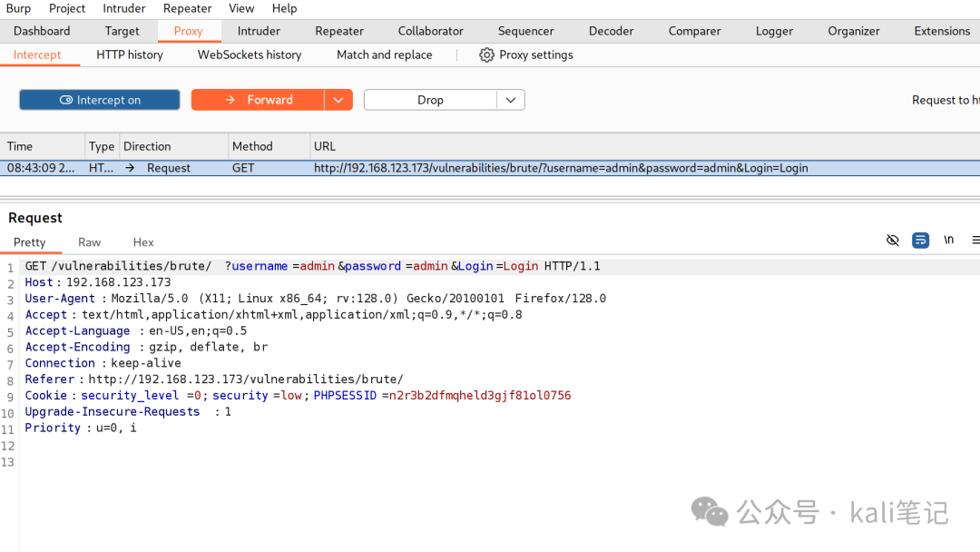Click the Referer header line

click(x=214, y=379)
